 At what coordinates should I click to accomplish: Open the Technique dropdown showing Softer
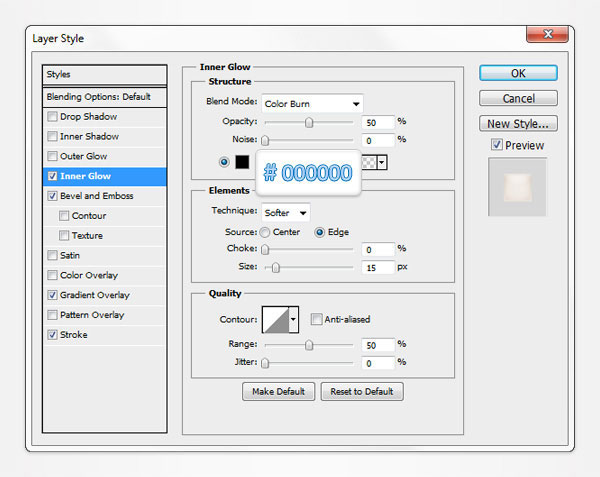click(x=285, y=213)
